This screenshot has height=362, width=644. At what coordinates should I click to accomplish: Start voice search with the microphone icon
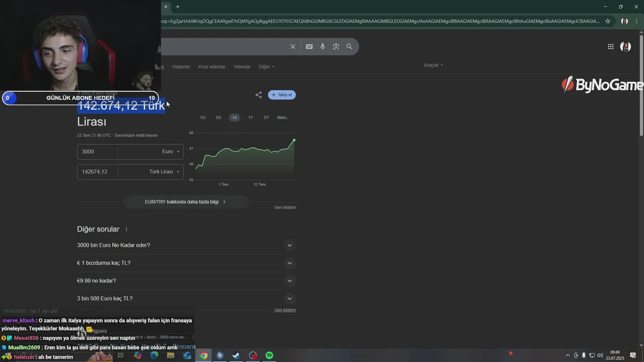coord(323,47)
